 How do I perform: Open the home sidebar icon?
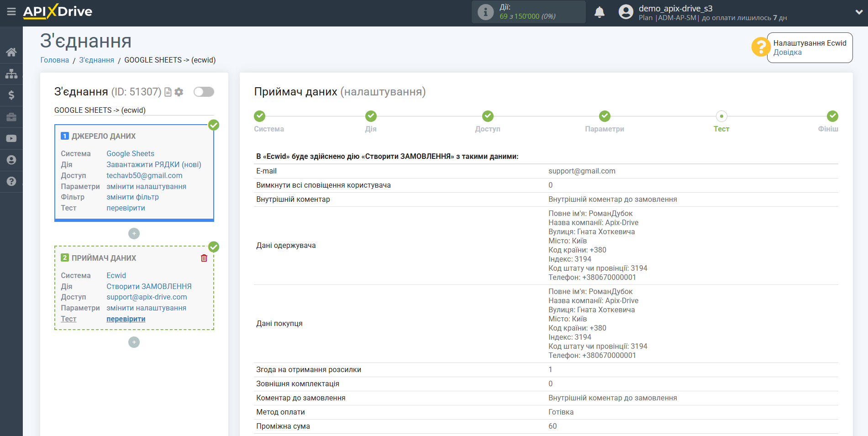click(11, 52)
